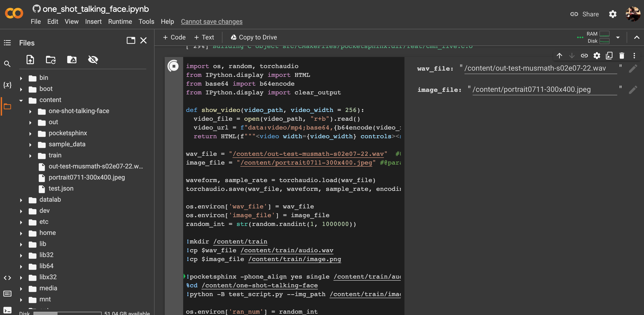Click the notebook title one_shot_talking_face.ipynb
The image size is (644, 315).
click(95, 9)
